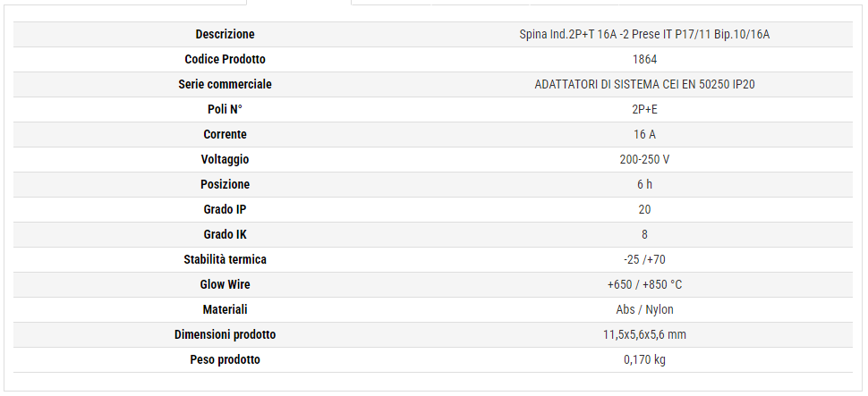The width and height of the screenshot is (868, 396).
Task: Select the 200-250 V voltage value
Action: (644, 160)
